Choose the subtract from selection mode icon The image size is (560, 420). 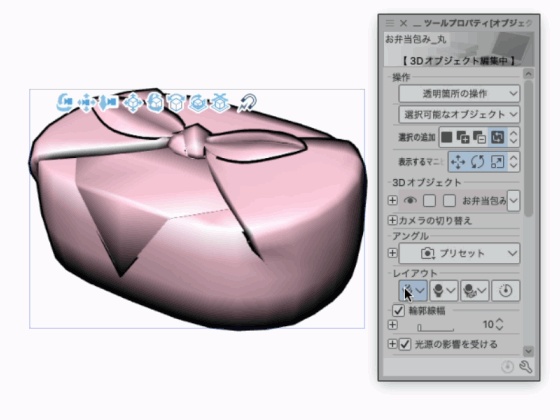(479, 137)
